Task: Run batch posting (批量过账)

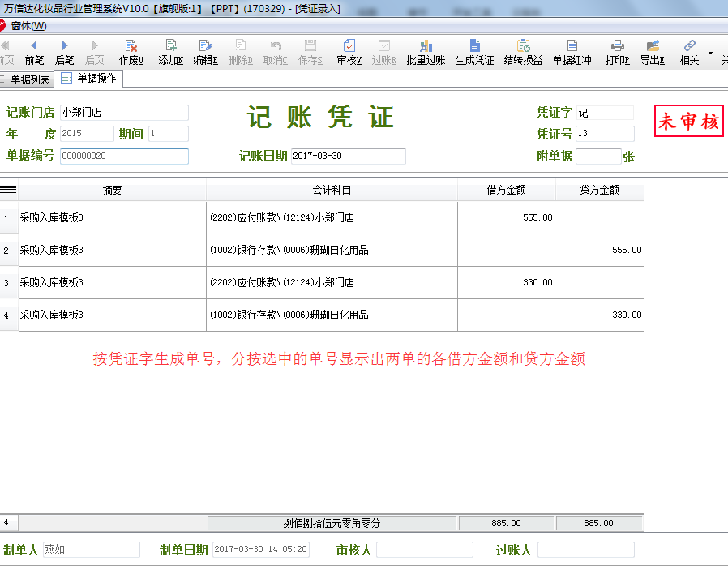Action: click(x=426, y=53)
